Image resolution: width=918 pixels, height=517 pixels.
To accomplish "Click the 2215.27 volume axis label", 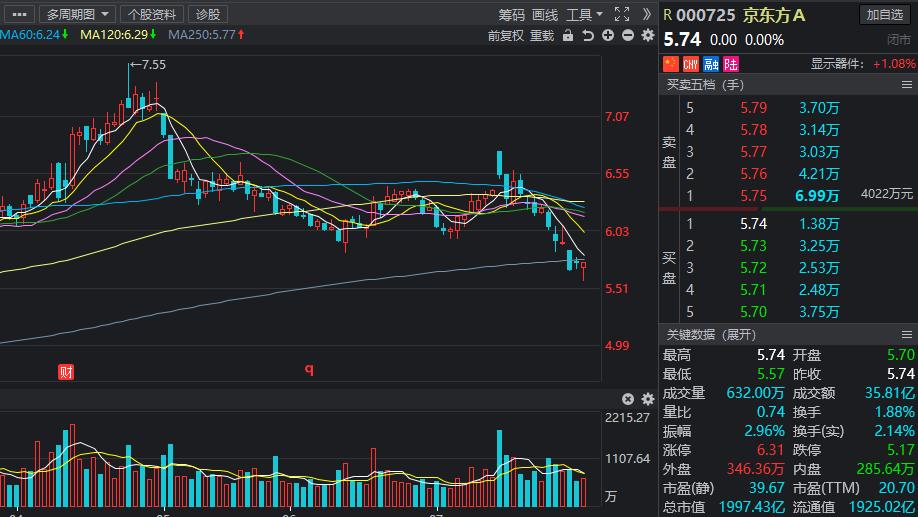I will pyautogui.click(x=627, y=417).
